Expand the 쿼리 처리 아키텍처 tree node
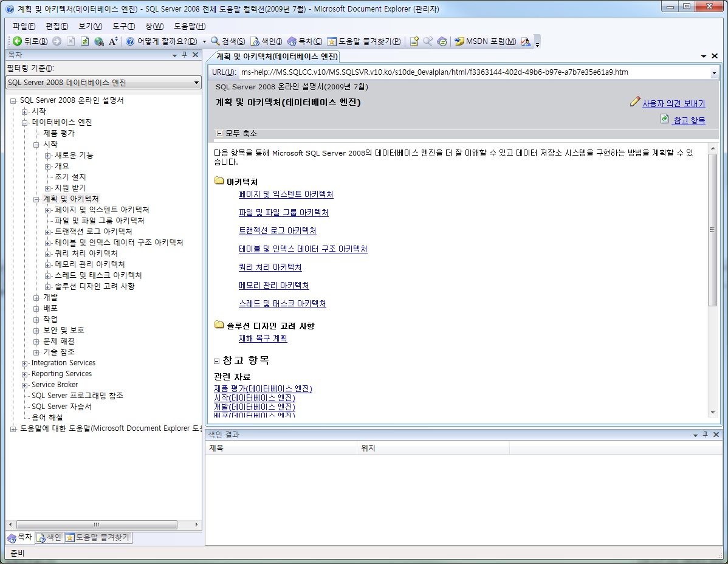Image resolution: width=728 pixels, height=564 pixels. coord(48,254)
